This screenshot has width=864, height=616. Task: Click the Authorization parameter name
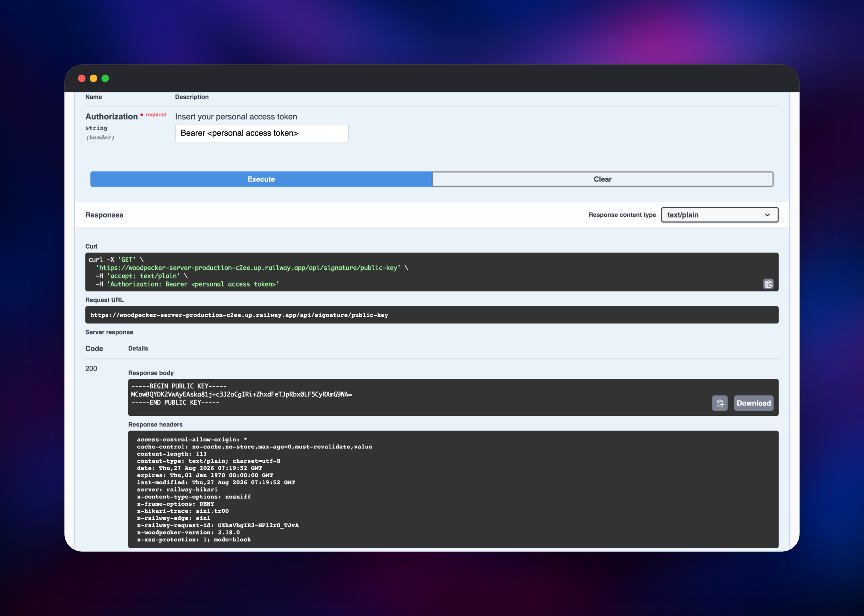point(112,116)
